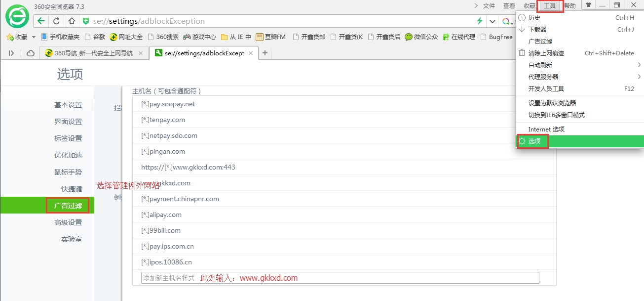The image size is (644, 301).
Task: Select 清除上网痕迹 from the tools menu
Action: [546, 53]
